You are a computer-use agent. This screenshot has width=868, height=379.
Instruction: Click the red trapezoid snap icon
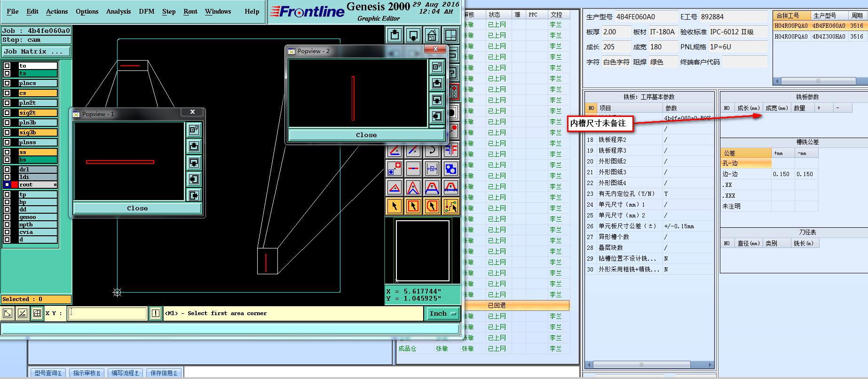tap(432, 187)
